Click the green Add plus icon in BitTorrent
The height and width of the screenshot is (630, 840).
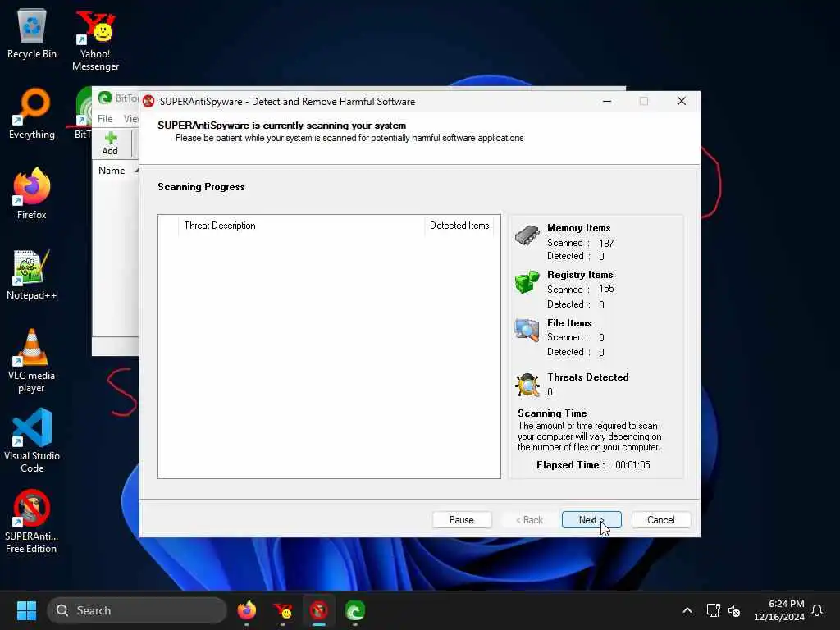(111, 138)
